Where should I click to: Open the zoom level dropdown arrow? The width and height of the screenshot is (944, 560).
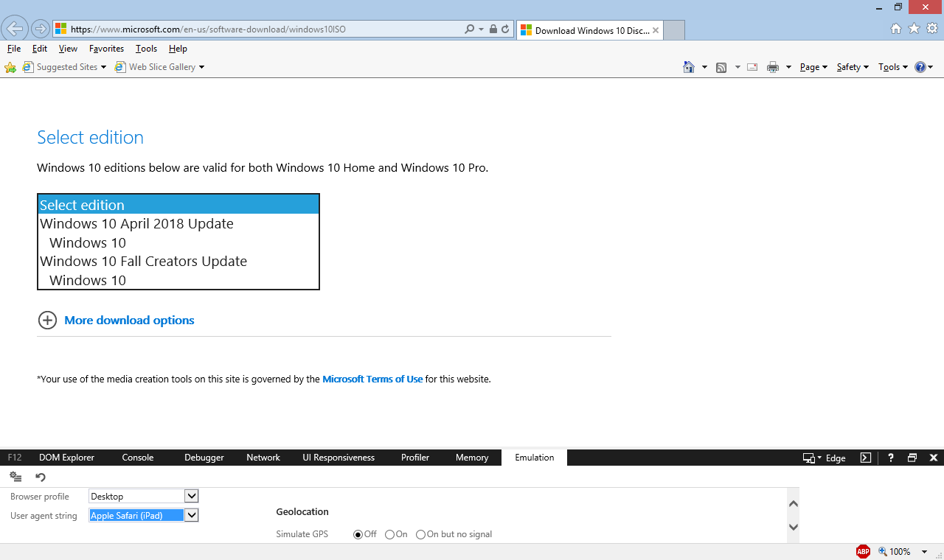tap(926, 551)
